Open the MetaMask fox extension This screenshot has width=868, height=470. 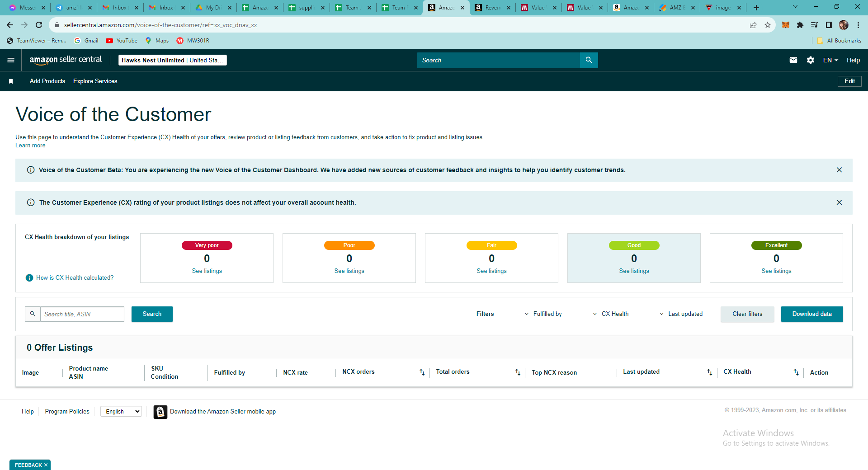coord(786,25)
